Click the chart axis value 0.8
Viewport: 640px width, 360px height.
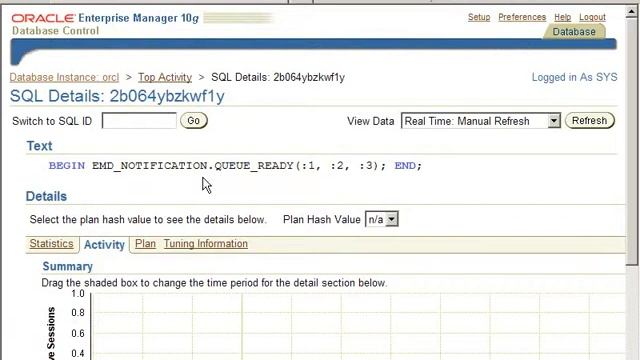pos(78,313)
